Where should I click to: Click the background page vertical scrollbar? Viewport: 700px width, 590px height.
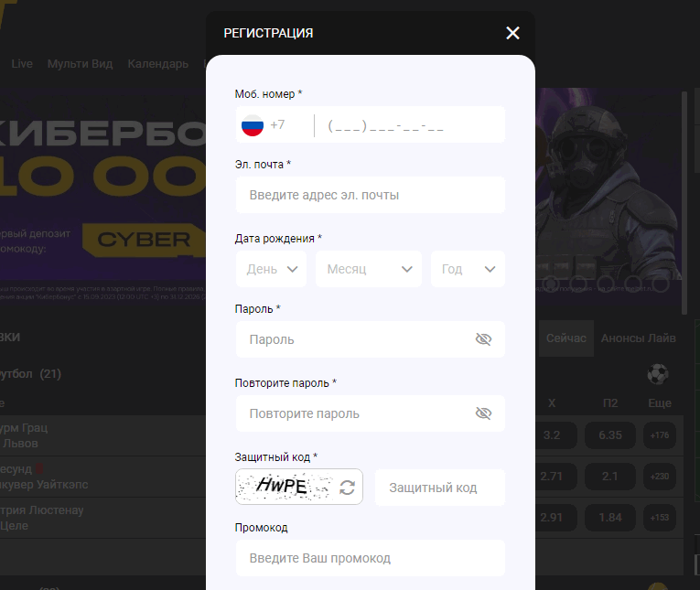684,203
